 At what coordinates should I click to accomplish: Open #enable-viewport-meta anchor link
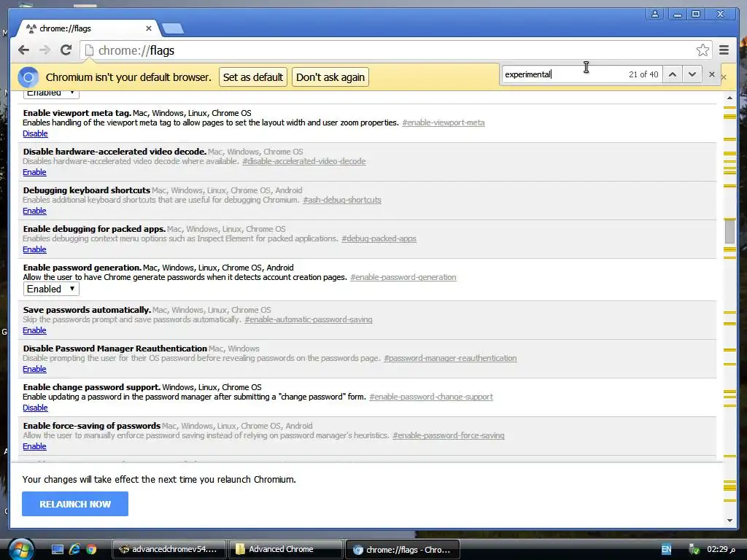443,122
